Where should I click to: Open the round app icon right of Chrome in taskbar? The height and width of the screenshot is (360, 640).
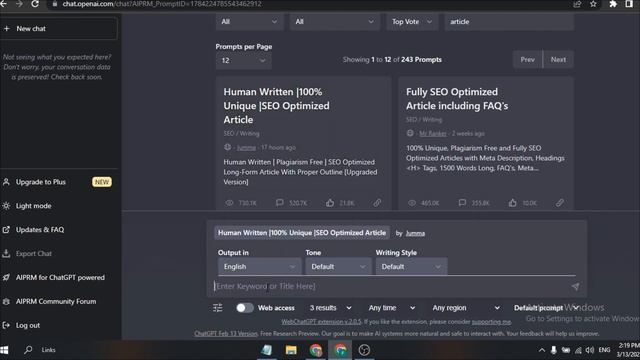[x=364, y=350]
